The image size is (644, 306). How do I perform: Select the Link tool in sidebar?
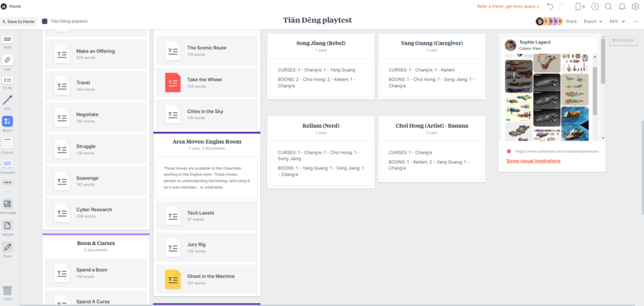click(8, 60)
